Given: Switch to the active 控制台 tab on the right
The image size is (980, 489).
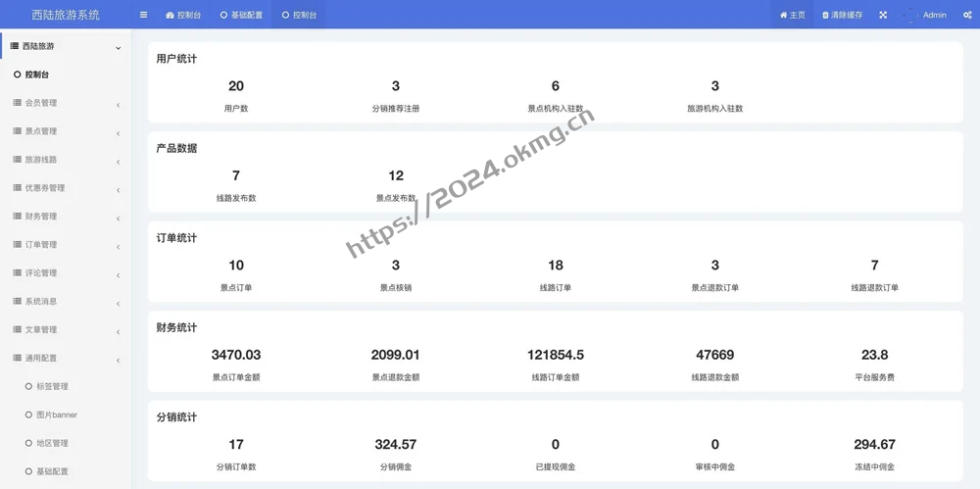Looking at the screenshot, I should pyautogui.click(x=299, y=15).
